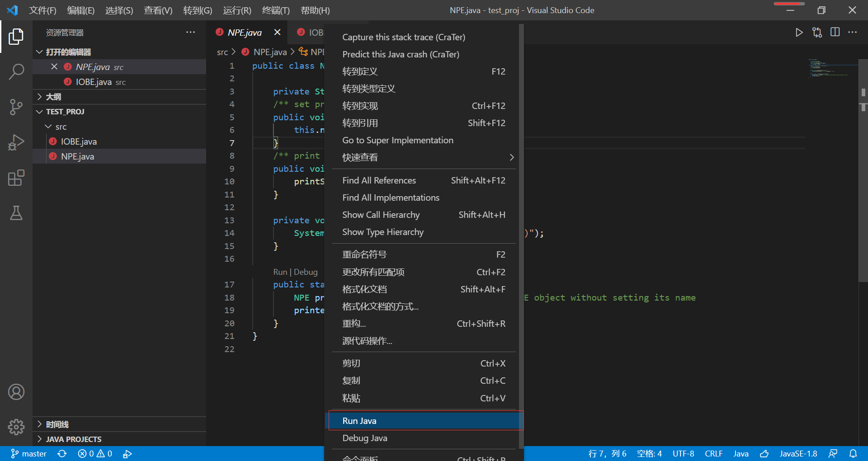The image size is (868, 461).
Task: Open the Accounts menu icon
Action: 16,392
